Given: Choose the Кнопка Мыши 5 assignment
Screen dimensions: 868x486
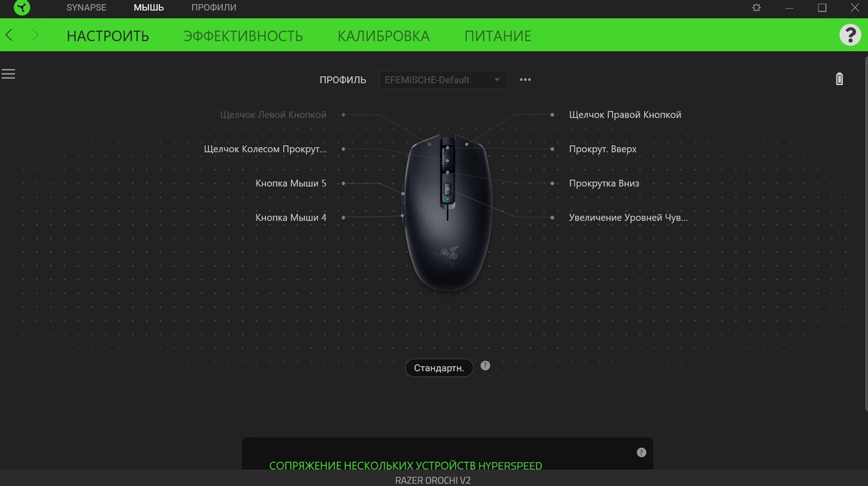Looking at the screenshot, I should 290,183.
